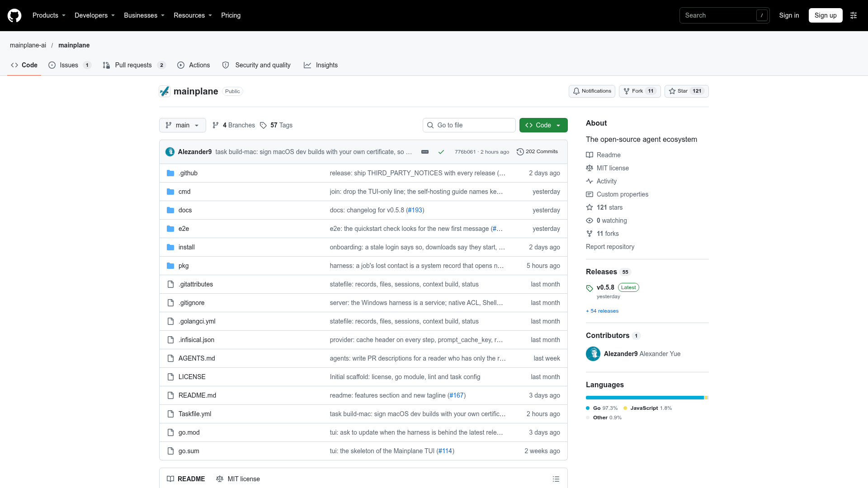Viewport: 868px width, 488px height.
Task: View 4 Branches link
Action: click(x=234, y=125)
